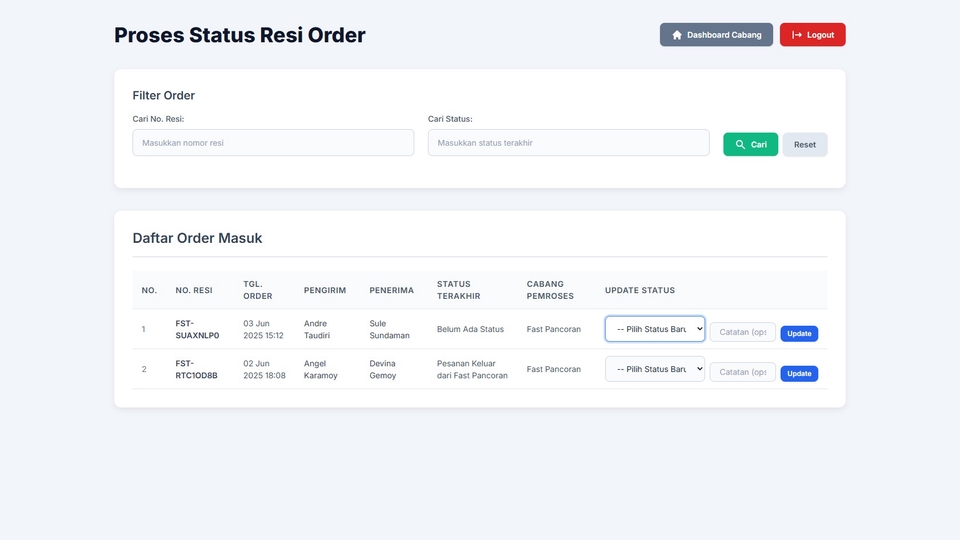Click the NO. RESI column header
The image size is (960, 540).
194,290
